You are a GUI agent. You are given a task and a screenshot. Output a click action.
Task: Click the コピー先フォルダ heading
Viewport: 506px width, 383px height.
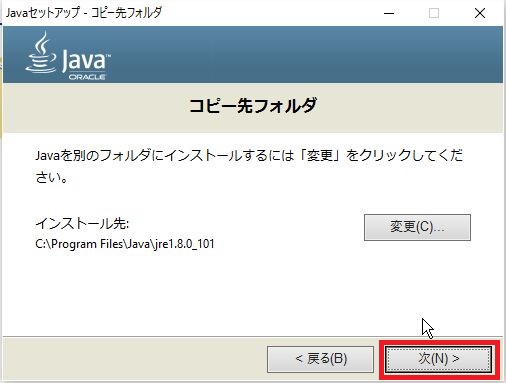[x=253, y=106]
